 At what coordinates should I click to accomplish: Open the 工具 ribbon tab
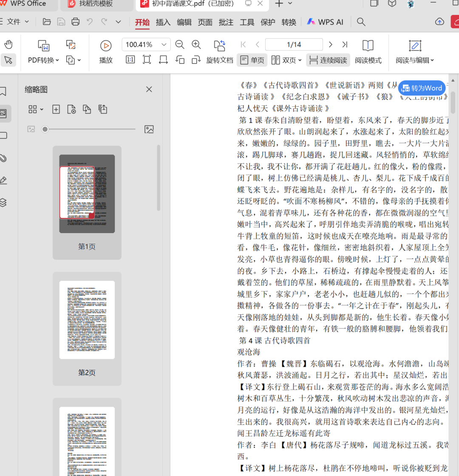click(247, 22)
